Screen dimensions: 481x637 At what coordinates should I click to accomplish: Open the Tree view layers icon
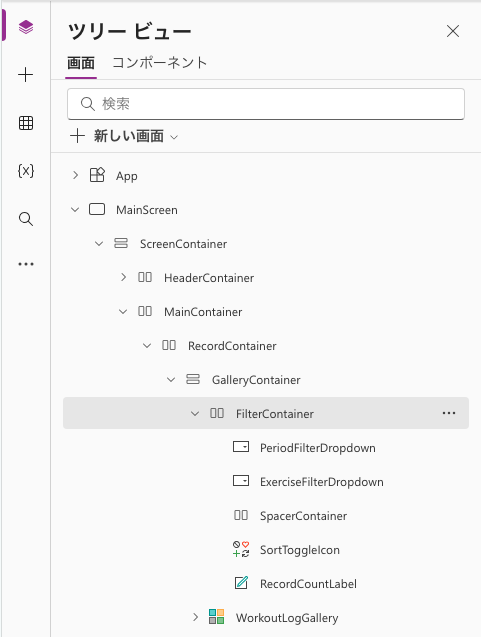coord(26,27)
